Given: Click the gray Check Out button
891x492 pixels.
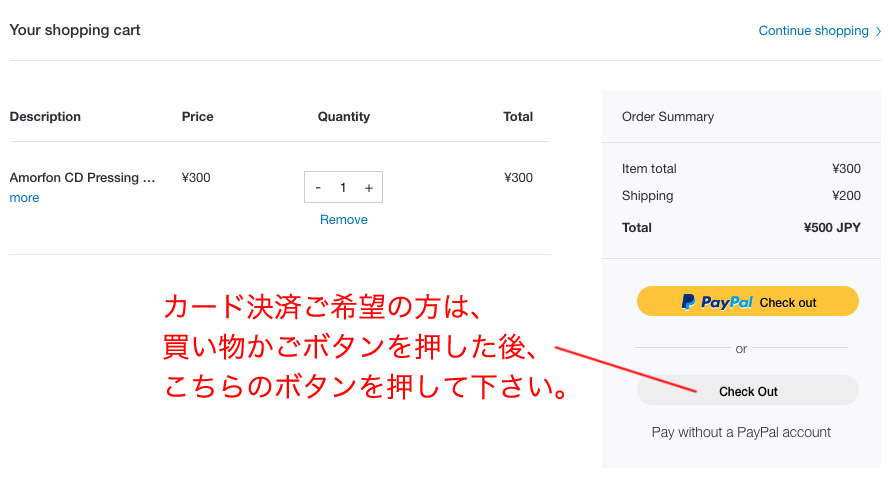Looking at the screenshot, I should pyautogui.click(x=747, y=391).
